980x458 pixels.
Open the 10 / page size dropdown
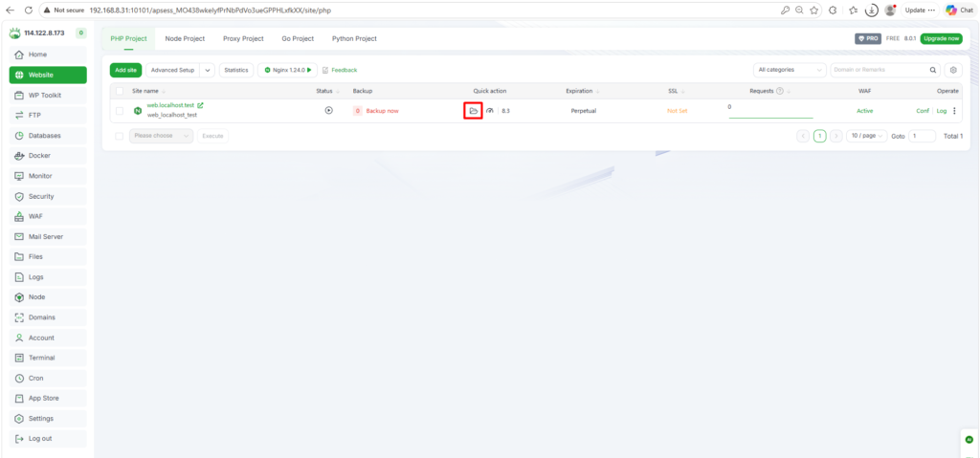point(867,136)
